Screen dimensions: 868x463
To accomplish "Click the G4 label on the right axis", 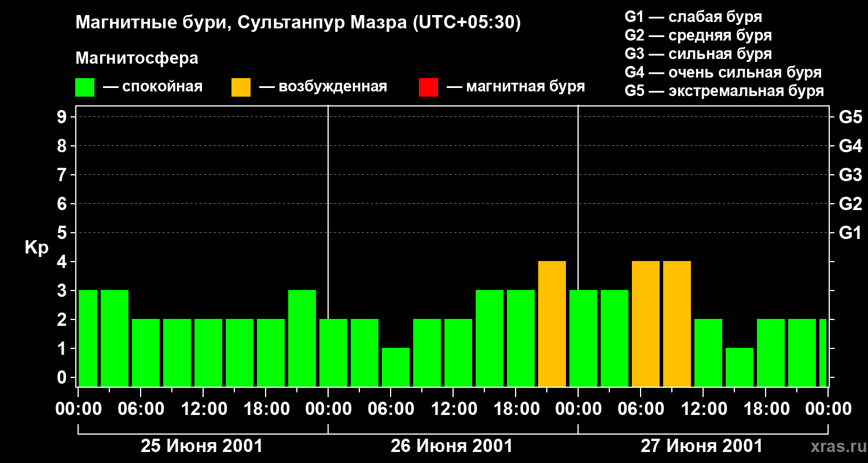I will pyautogui.click(x=850, y=146).
